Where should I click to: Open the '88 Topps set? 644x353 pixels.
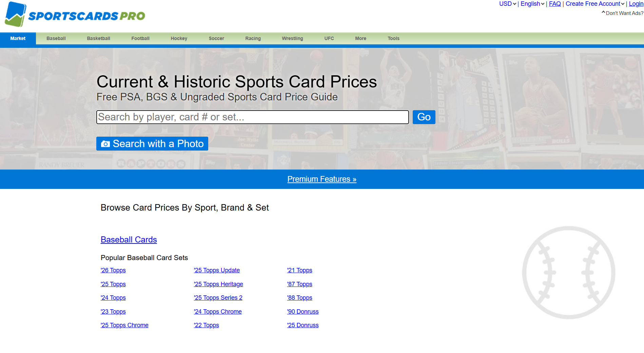pos(299,298)
